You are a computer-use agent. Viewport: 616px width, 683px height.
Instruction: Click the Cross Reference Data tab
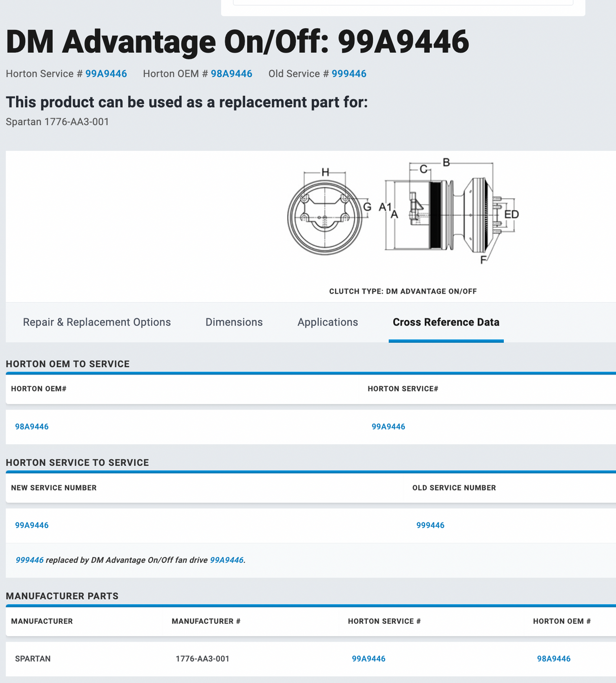coord(446,322)
